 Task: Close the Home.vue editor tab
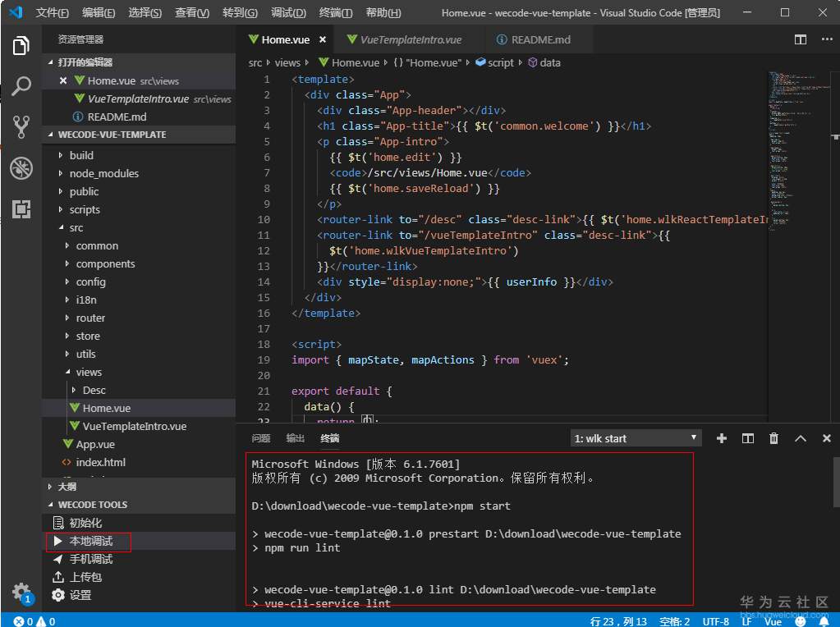[323, 39]
